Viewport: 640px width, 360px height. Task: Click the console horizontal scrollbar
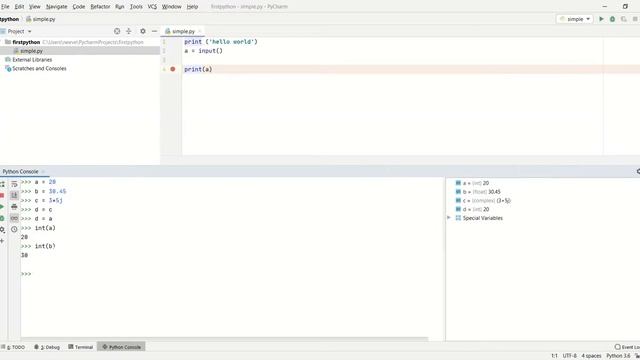pyautogui.click(x=224, y=339)
